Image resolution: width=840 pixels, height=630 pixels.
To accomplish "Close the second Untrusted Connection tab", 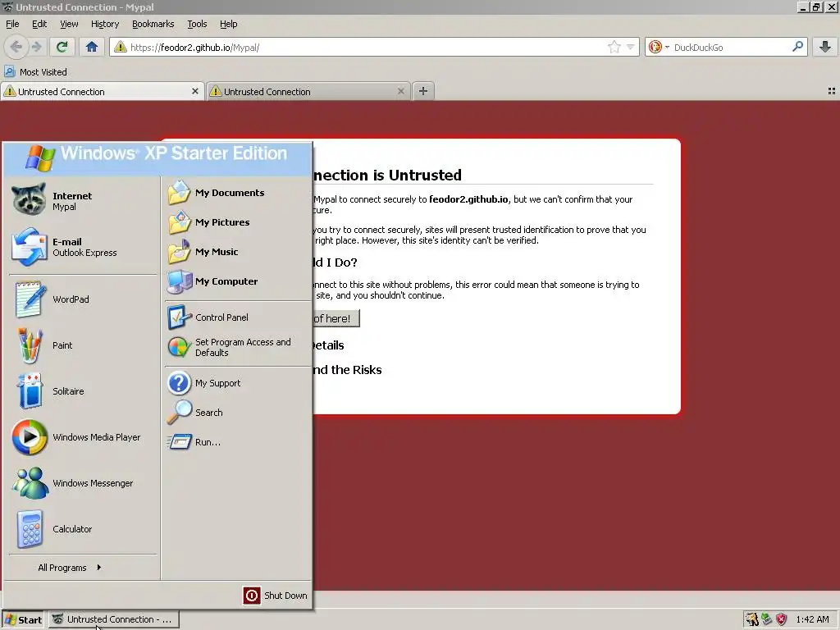I will (x=400, y=92).
